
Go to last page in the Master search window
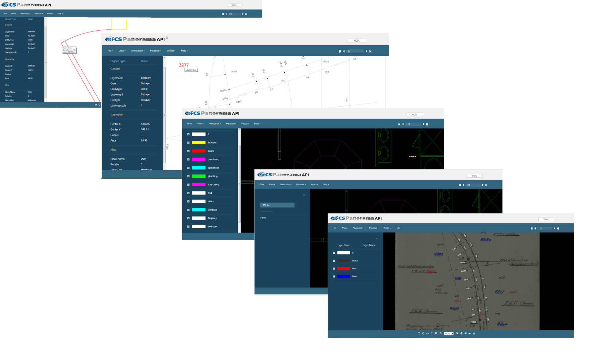pos(486,185)
